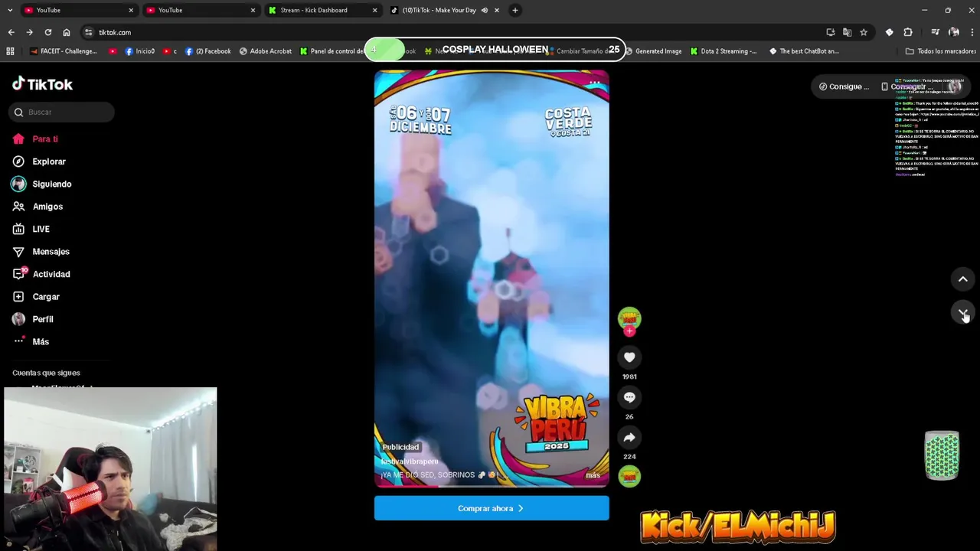Viewport: 980px width, 551px height.
Task: Go to previous video with up chevron
Action: click(x=962, y=279)
